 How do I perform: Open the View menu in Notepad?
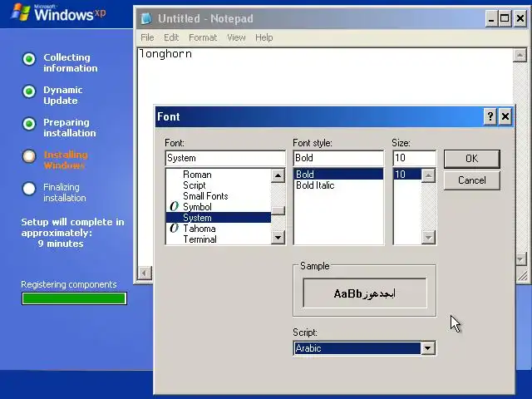[x=236, y=37]
